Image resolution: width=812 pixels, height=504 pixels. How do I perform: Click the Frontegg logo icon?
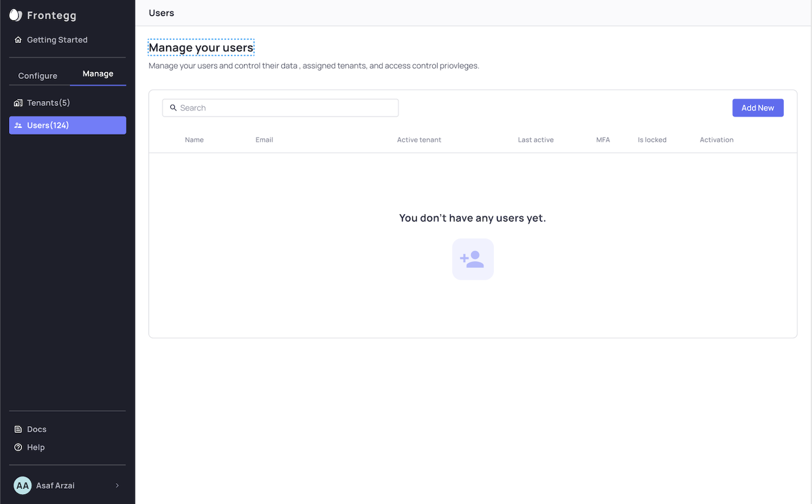point(16,15)
